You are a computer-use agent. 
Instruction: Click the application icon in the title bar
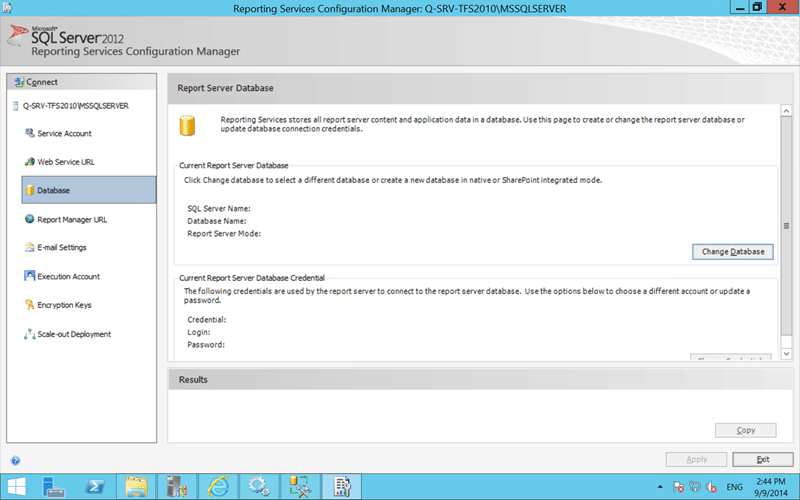click(x=7, y=8)
